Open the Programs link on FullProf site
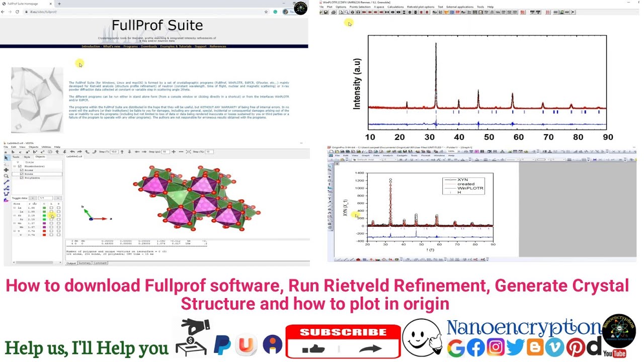This screenshot has height=362, width=644. tap(130, 46)
